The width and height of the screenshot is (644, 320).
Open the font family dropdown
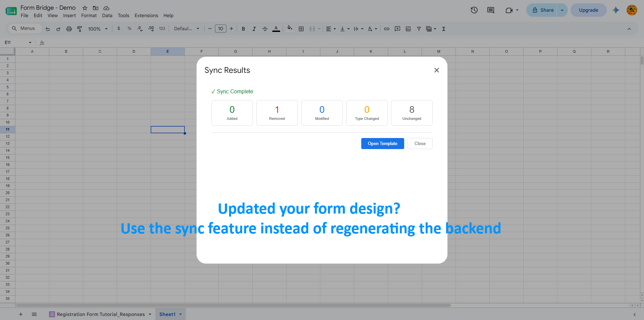point(186,29)
